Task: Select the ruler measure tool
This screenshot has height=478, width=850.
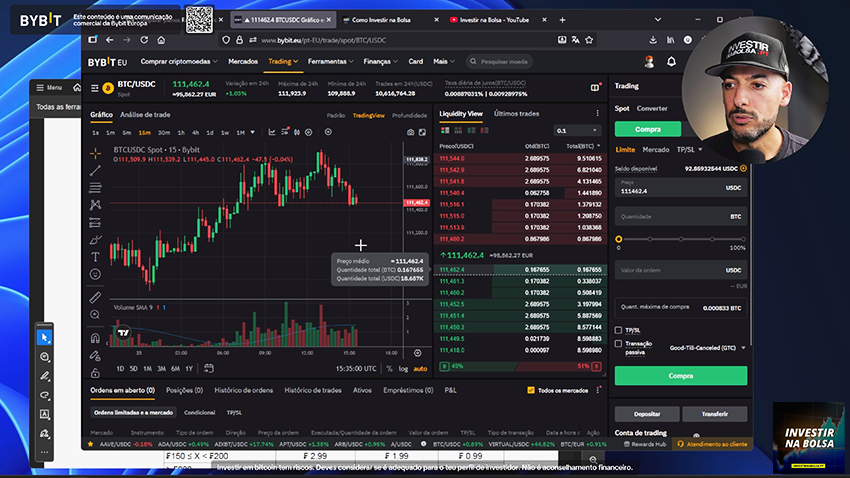Action: [x=95, y=297]
